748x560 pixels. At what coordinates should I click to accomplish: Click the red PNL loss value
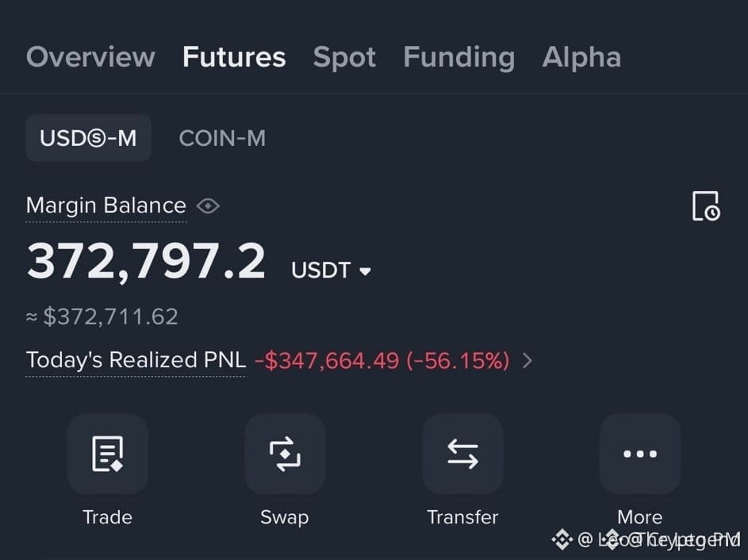tap(382, 361)
